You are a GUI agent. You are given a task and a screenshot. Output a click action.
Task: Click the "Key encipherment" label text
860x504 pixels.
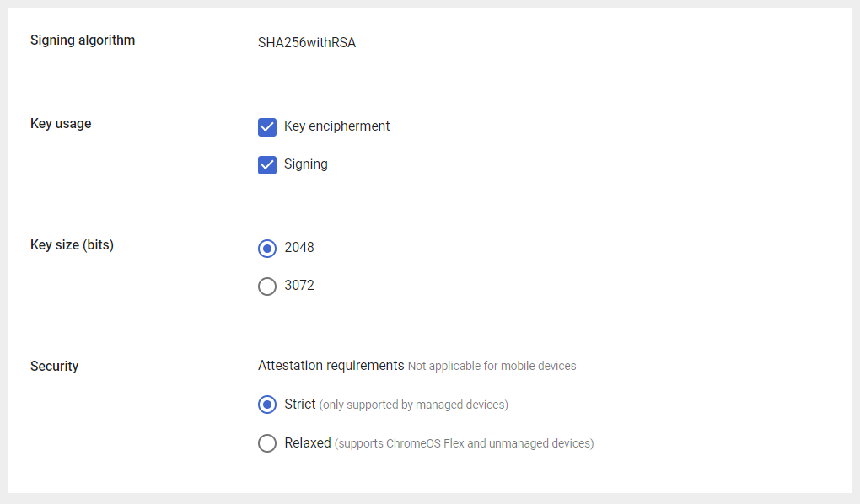tap(336, 126)
